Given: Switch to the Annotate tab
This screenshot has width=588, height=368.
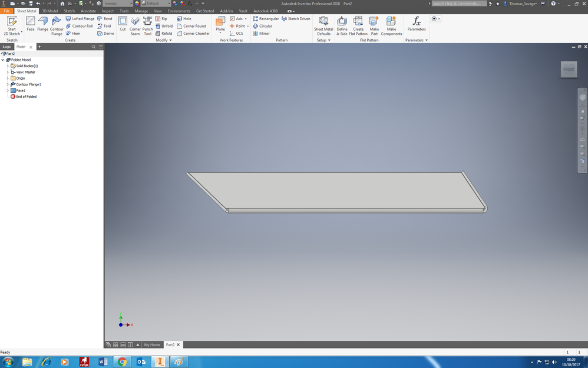Looking at the screenshot, I should click(88, 11).
